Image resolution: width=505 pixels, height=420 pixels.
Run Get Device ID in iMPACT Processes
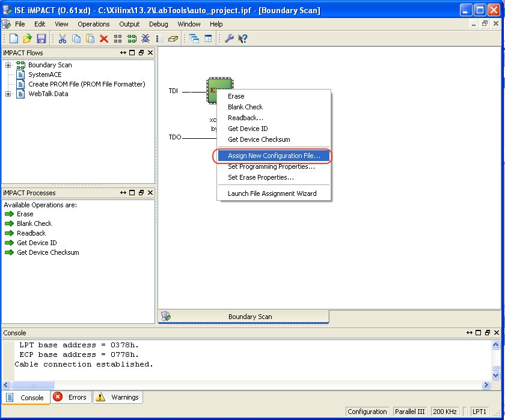[x=31, y=243]
